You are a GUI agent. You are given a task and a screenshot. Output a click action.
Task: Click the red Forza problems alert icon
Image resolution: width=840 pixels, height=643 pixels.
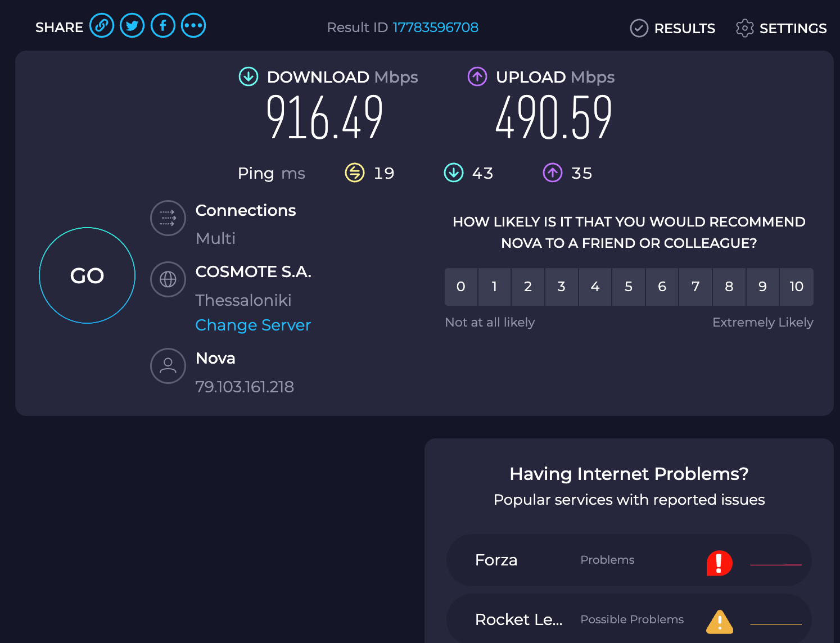tap(720, 563)
